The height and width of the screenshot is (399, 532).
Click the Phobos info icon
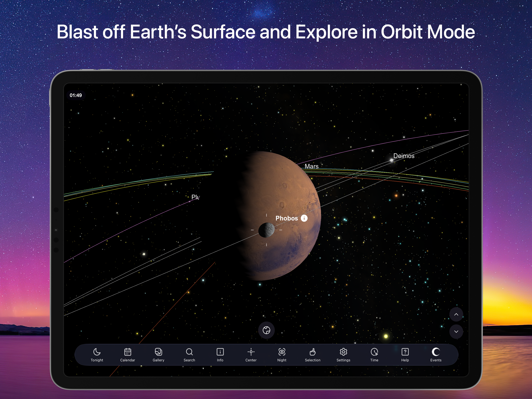click(x=304, y=218)
